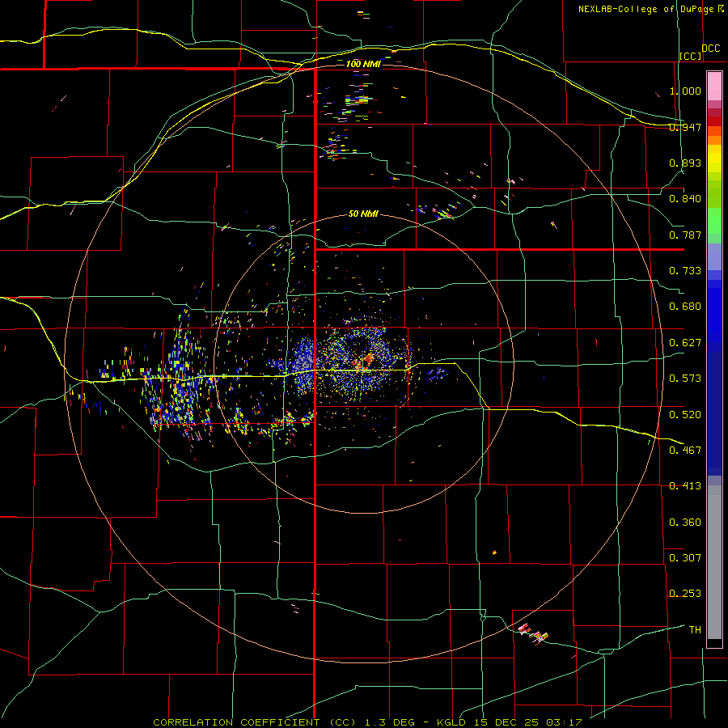The image size is (728, 728).
Task: Select the 0.467 scale value
Action: tap(685, 450)
